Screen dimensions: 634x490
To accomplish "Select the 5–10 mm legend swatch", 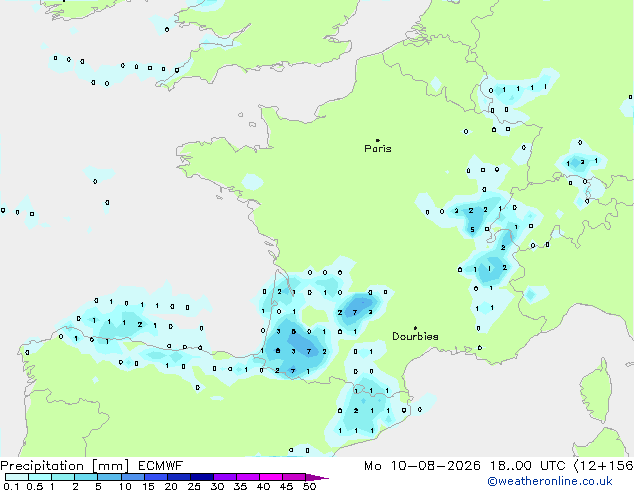I will click(x=109, y=477).
